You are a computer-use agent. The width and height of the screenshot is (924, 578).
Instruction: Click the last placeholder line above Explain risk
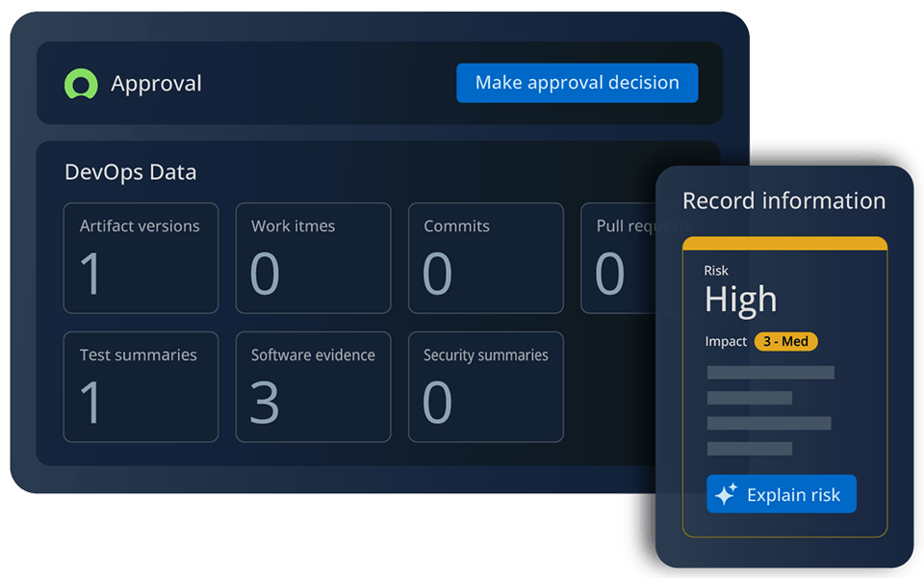pos(749,448)
